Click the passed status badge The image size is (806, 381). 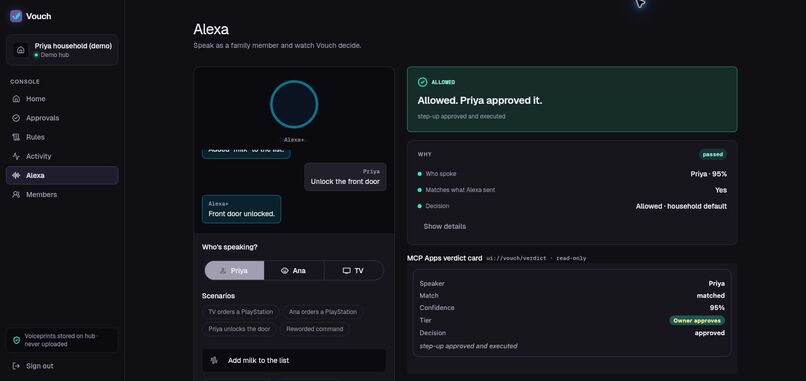pyautogui.click(x=713, y=154)
